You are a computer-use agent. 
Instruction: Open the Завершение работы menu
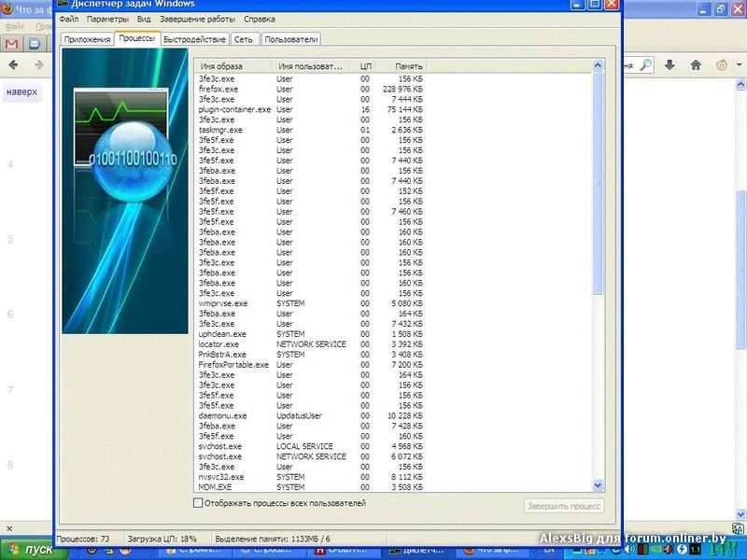197,19
